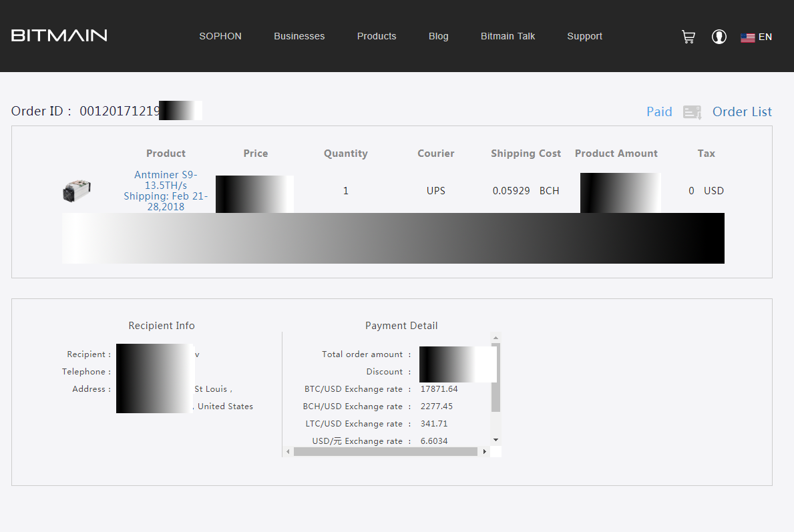794x532 pixels.
Task: Click the Antminer S9 product thumbnail
Action: point(77,191)
